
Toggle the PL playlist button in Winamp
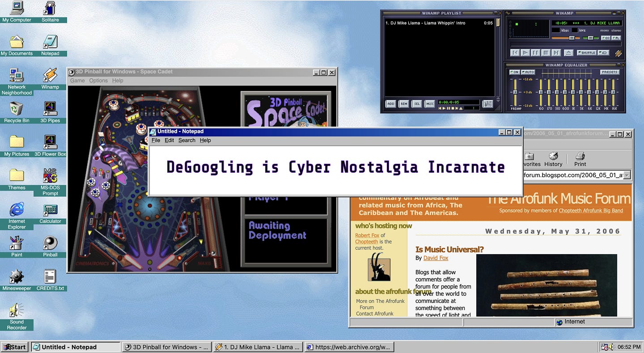pos(616,38)
